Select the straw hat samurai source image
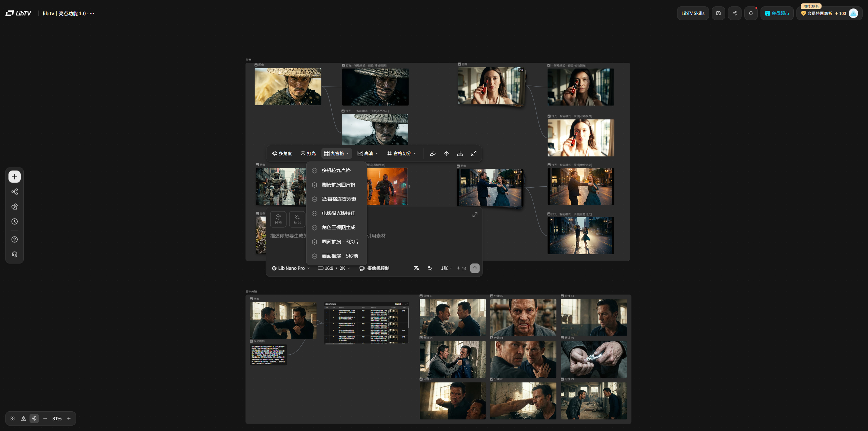Viewport: 868px width, 431px height. [288, 87]
